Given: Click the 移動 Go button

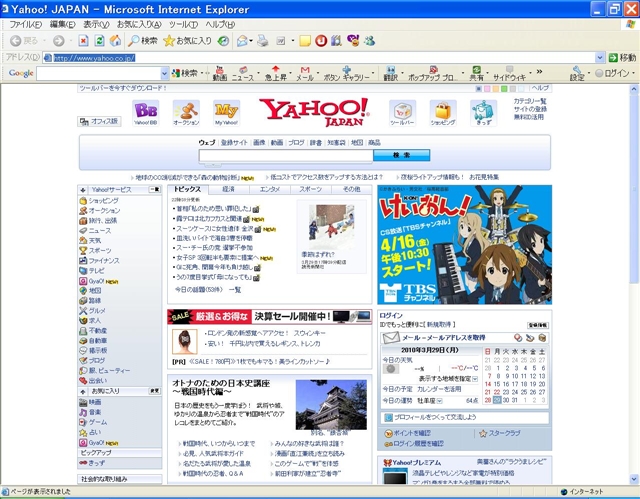Looking at the screenshot, I should tap(622, 58).
